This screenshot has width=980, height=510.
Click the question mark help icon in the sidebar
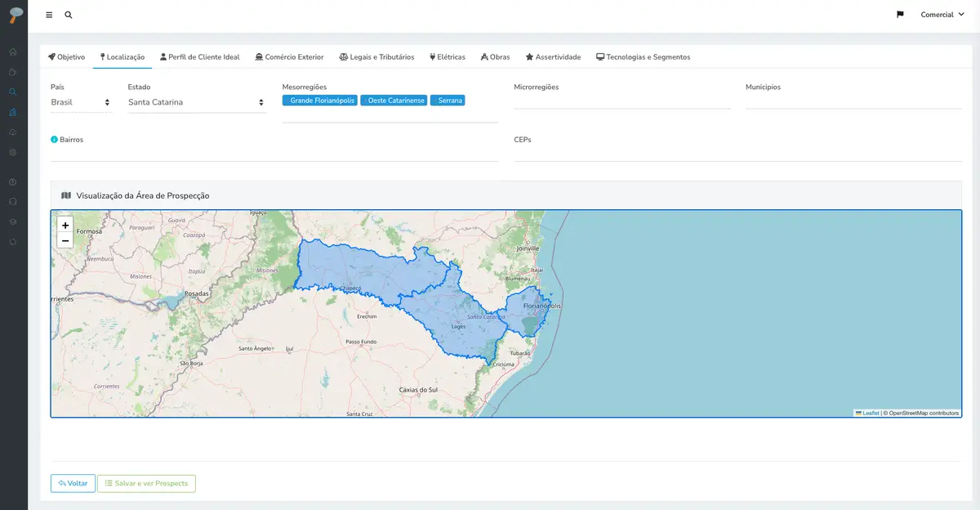(13, 181)
